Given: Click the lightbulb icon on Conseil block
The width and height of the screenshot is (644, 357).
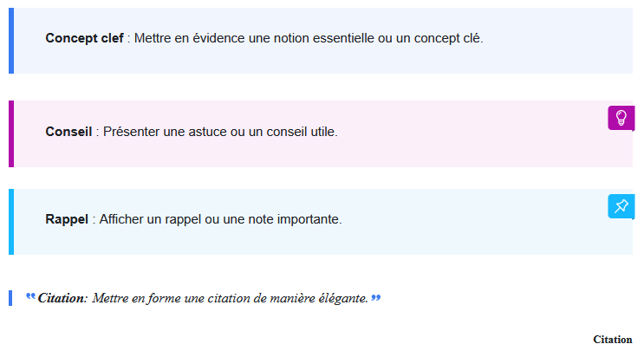Looking at the screenshot, I should click(x=621, y=118).
